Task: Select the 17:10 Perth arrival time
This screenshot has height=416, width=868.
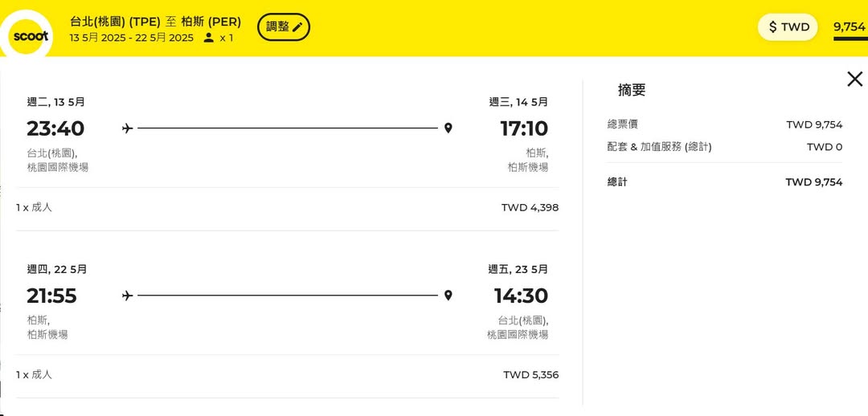Action: pos(523,128)
